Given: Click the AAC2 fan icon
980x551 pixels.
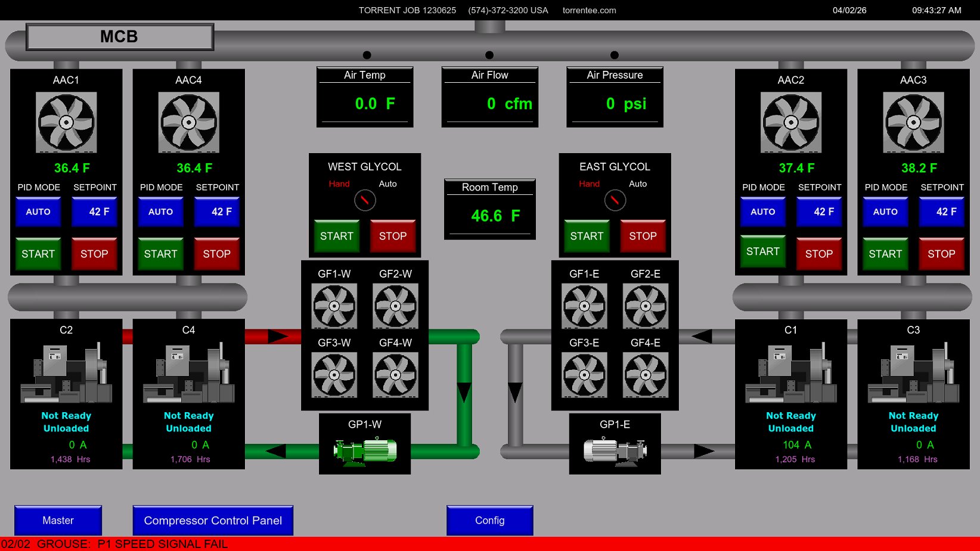Looking at the screenshot, I should (791, 122).
